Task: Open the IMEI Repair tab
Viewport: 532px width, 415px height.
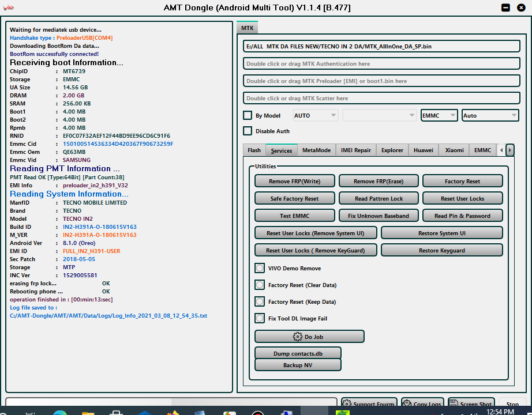Action: tap(355, 150)
